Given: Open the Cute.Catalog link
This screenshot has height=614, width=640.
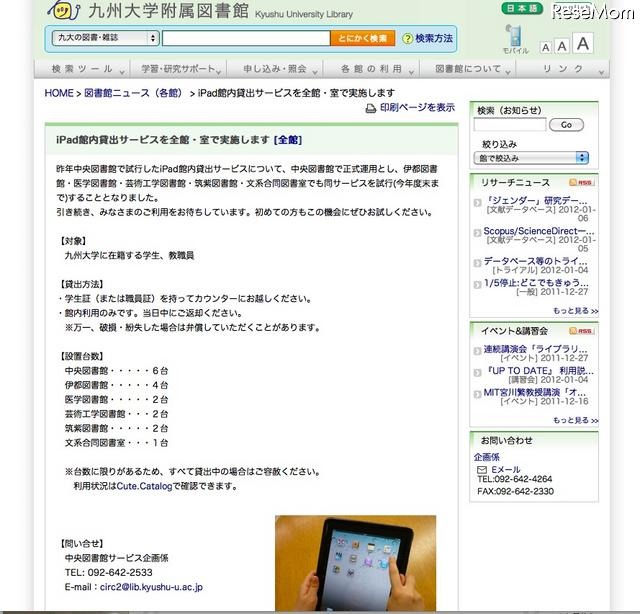Looking at the screenshot, I should (x=144, y=486).
